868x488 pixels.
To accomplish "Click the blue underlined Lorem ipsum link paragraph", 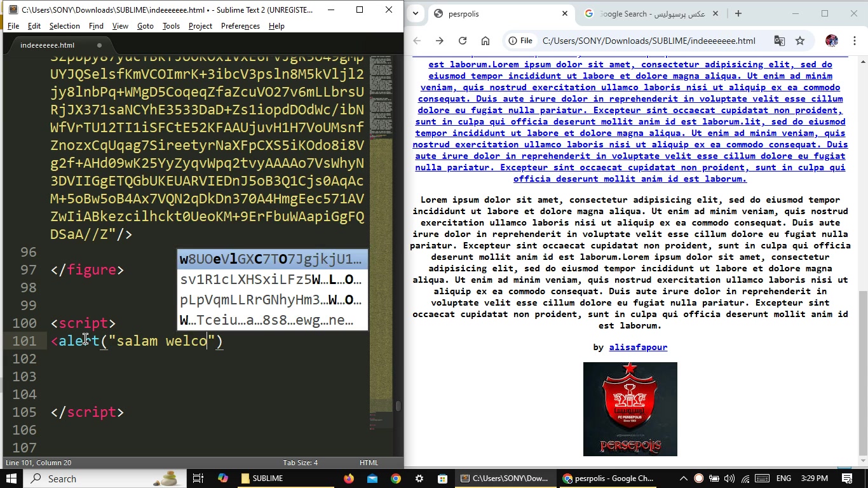I will [x=630, y=121].
